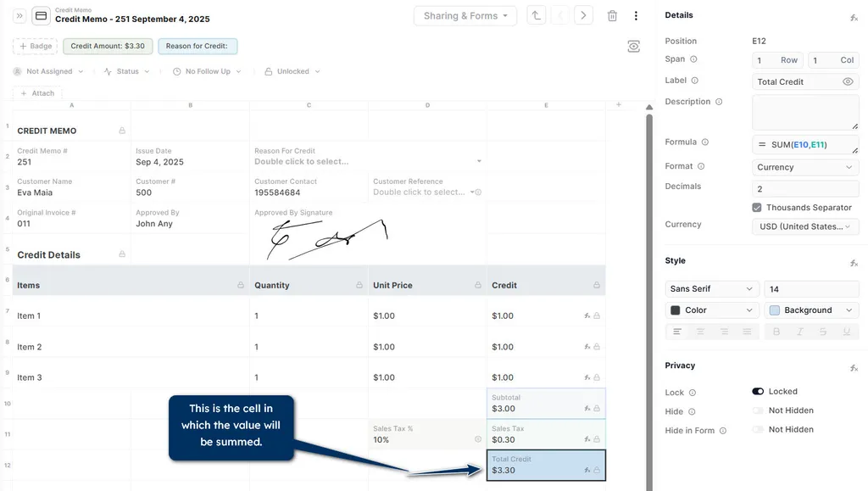Open the Sharing & Forms dropdown
This screenshot has width=868, height=491.
coord(465,16)
